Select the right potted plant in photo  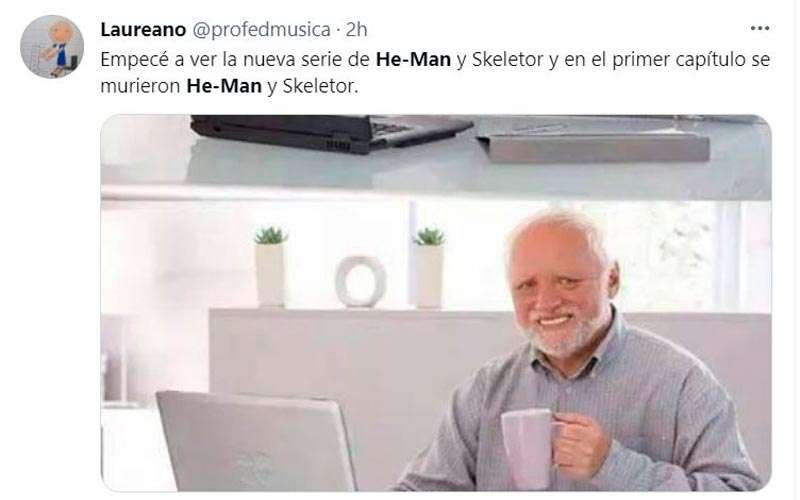[x=429, y=267]
